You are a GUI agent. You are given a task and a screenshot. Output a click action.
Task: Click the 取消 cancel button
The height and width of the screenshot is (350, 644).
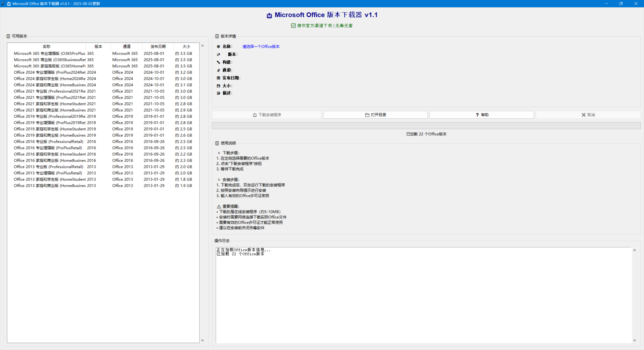[588, 115]
